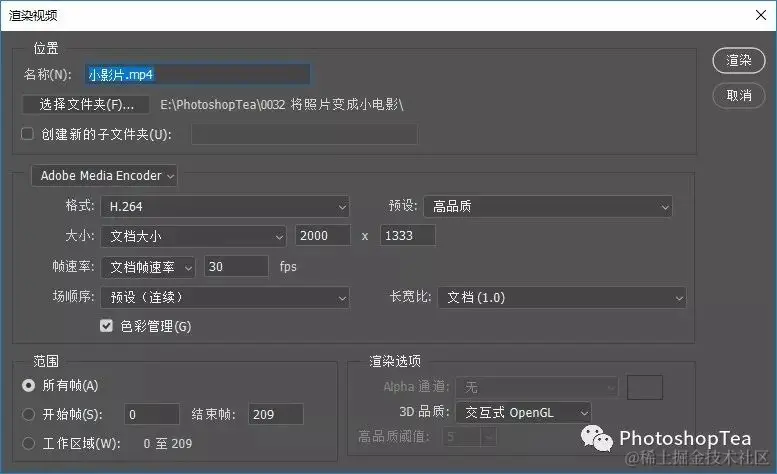Image resolution: width=777 pixels, height=474 pixels.
Task: Open the Alpha 通道 dropdown
Action: pyautogui.click(x=537, y=387)
